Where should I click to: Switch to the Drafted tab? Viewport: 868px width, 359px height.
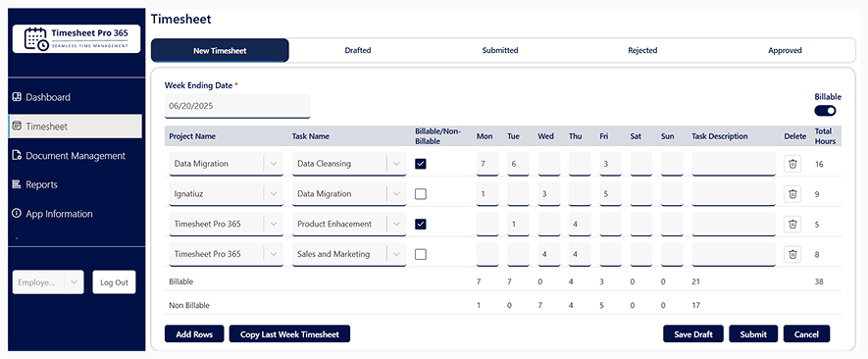point(358,50)
